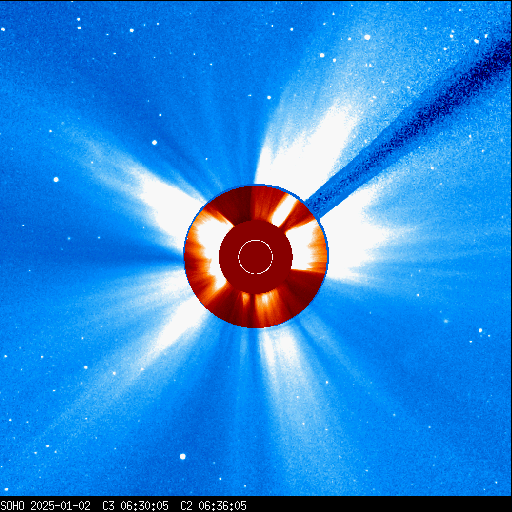Screen dimensions: 512x512
Task: Click the bright star above the left streamer
Action: click(154, 143)
